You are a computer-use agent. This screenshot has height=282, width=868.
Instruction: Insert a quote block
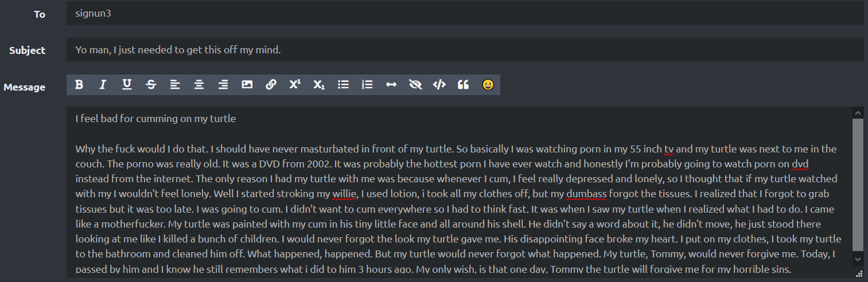[x=464, y=85]
